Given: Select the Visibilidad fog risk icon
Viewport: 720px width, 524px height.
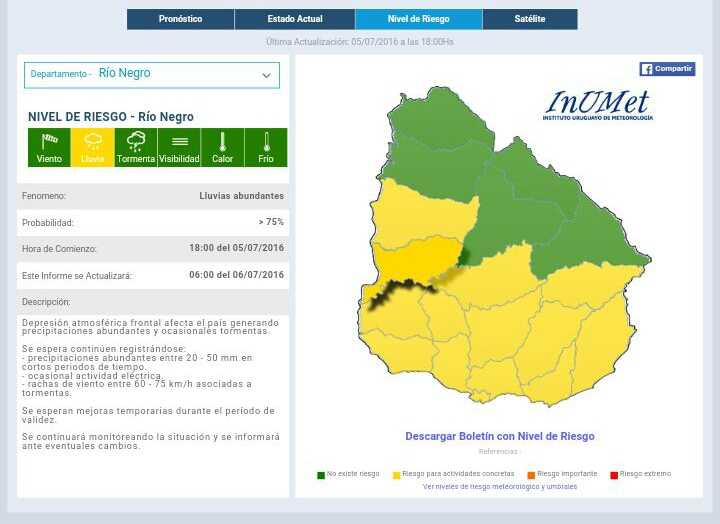Looking at the screenshot, I should [x=179, y=147].
